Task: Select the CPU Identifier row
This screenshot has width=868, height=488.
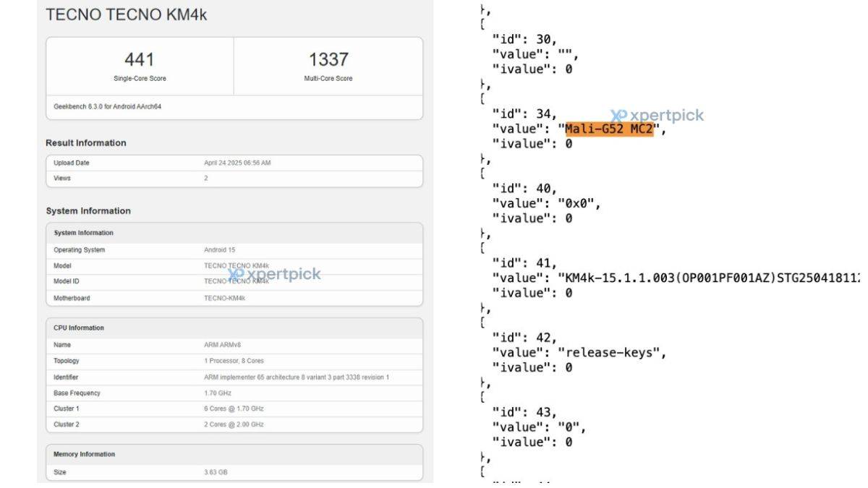Action: (234, 377)
